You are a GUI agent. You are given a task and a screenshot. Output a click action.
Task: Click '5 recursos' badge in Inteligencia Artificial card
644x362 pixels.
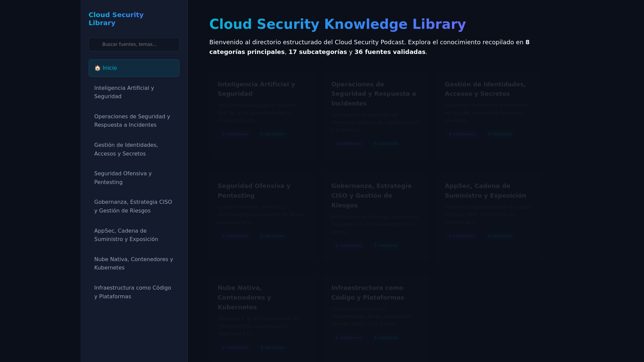click(x=272, y=134)
